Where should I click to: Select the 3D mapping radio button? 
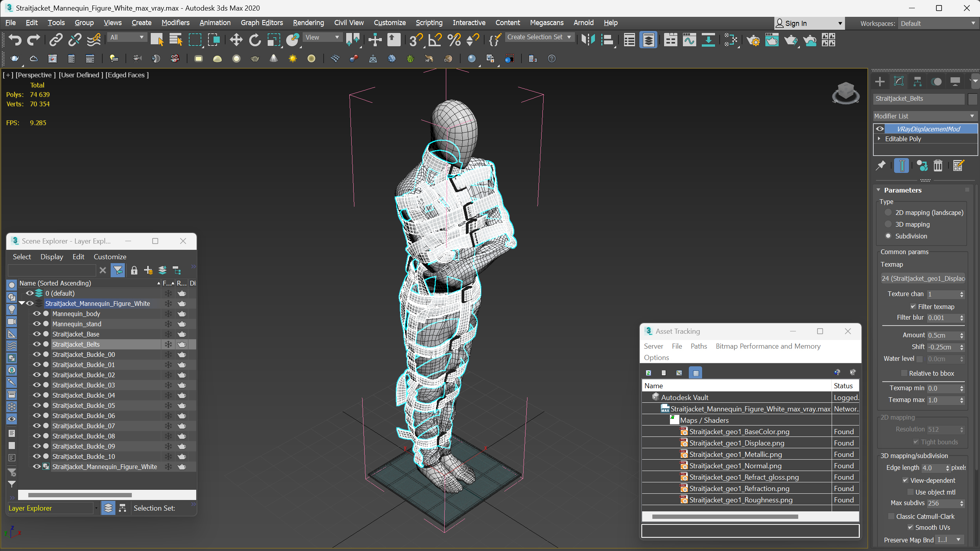point(888,224)
